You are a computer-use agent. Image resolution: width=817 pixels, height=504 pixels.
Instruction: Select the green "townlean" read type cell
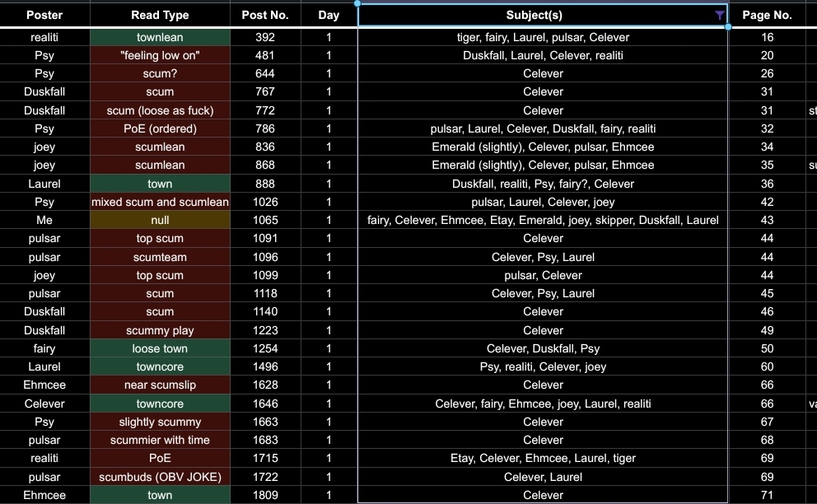pyautogui.click(x=160, y=37)
